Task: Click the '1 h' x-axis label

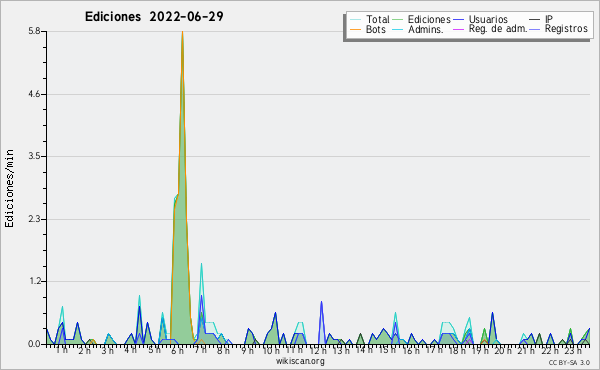Action: pyautogui.click(x=62, y=350)
